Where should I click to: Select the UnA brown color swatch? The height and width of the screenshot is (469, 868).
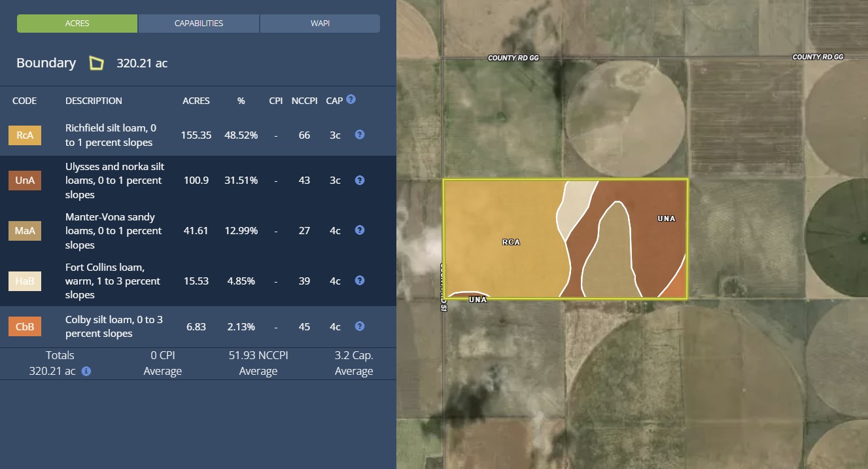click(25, 181)
